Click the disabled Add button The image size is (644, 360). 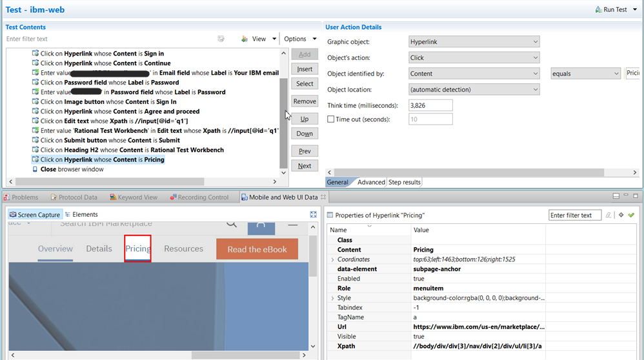click(305, 54)
